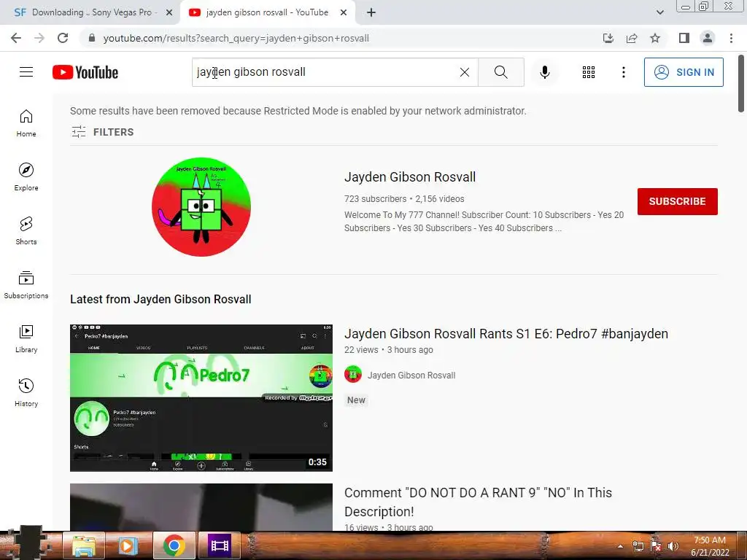Click the small channel avatar under Pedro7 video

353,375
